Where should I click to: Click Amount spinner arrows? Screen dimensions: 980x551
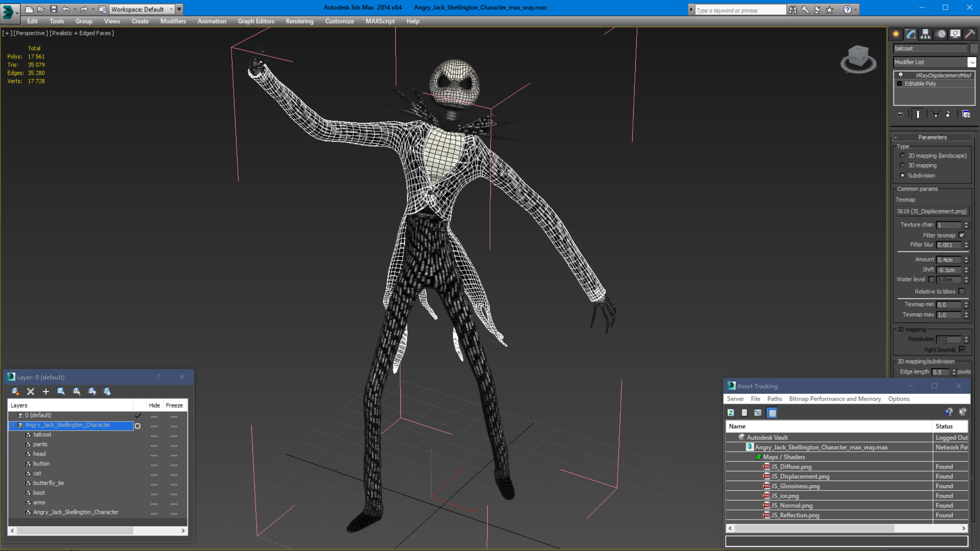[x=966, y=260]
